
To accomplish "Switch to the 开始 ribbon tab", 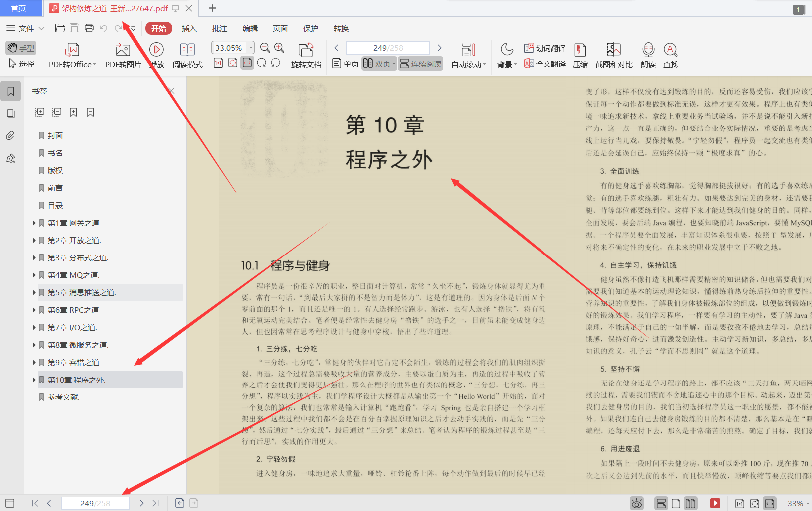I will point(159,28).
